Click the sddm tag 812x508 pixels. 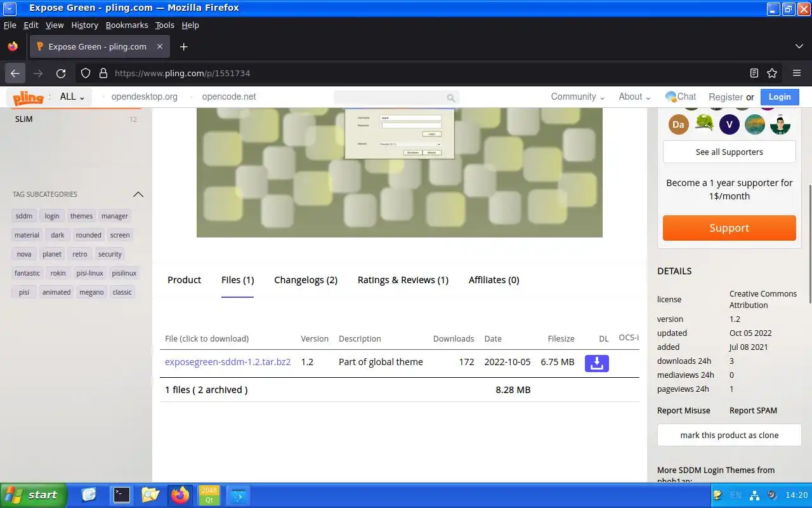coord(24,216)
